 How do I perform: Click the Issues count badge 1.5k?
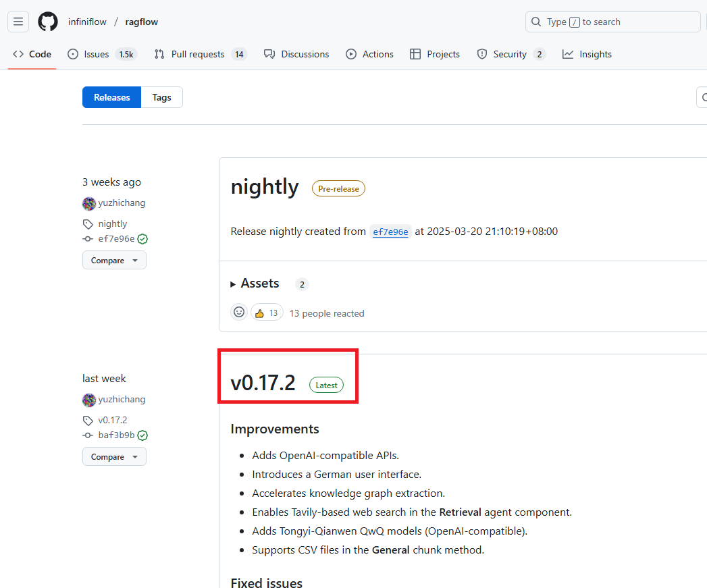tap(126, 55)
